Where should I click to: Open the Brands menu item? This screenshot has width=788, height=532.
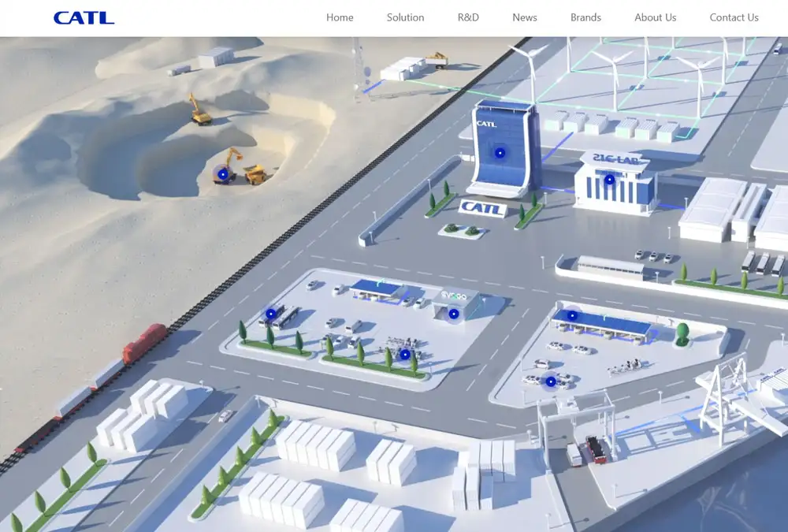585,17
